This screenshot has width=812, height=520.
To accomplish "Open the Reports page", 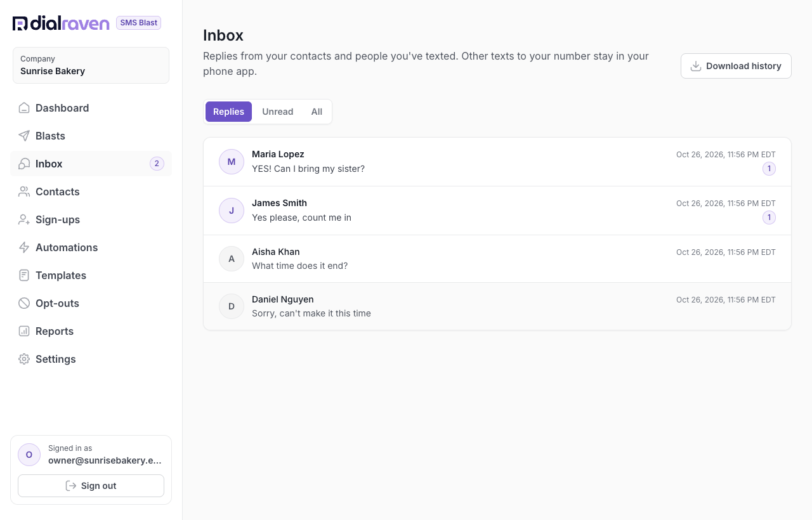I will coord(91,331).
